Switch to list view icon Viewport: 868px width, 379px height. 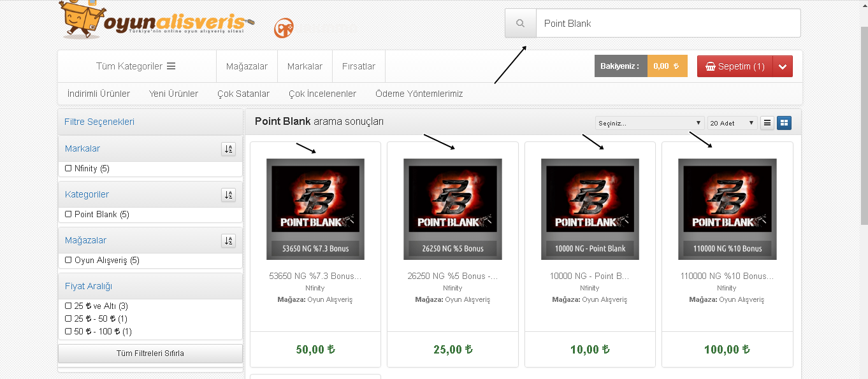click(x=767, y=123)
